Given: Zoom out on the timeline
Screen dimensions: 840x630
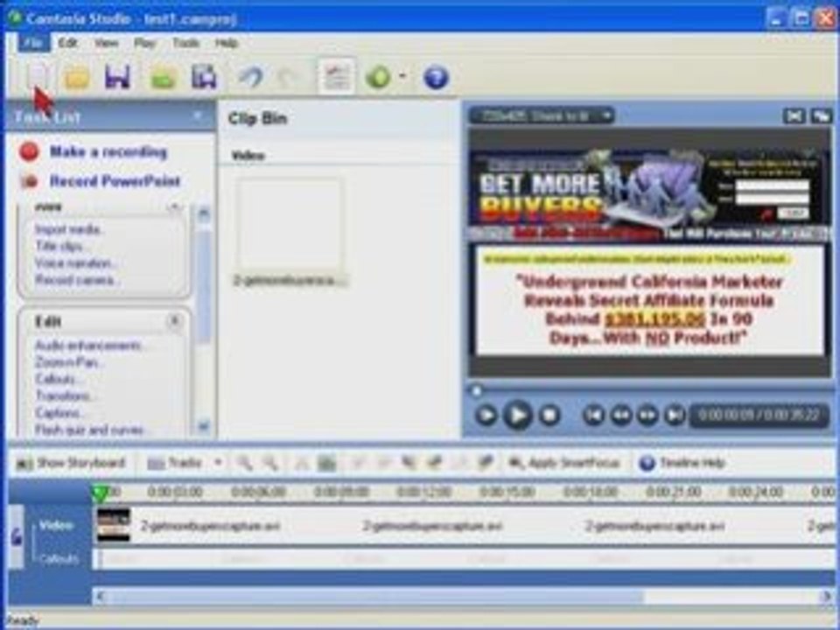Looking at the screenshot, I should [270, 463].
